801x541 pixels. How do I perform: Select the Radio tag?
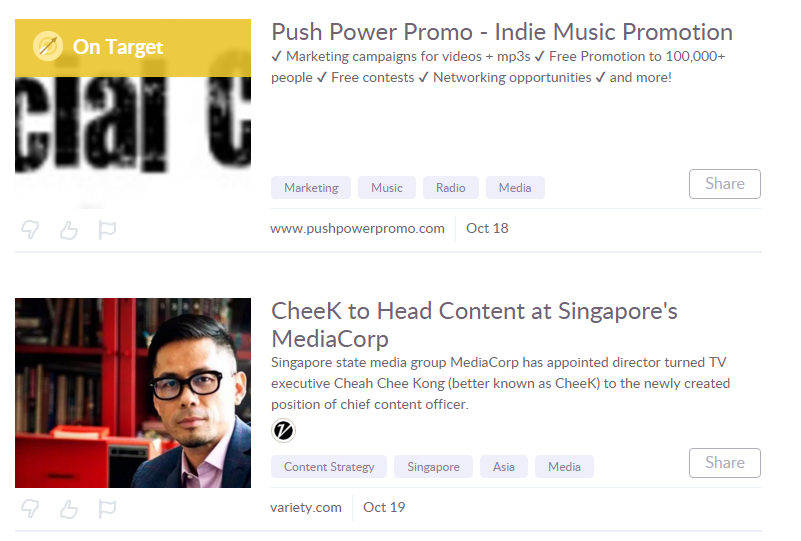click(x=451, y=187)
